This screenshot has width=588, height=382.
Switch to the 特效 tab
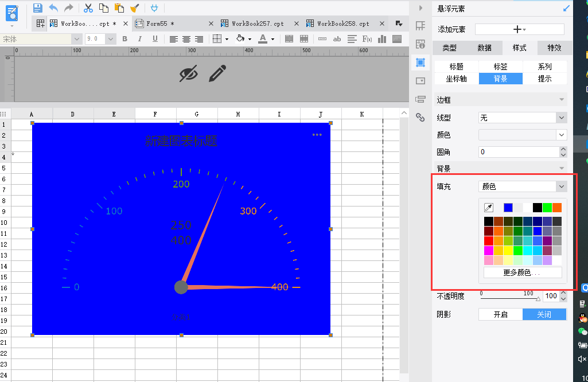point(554,48)
